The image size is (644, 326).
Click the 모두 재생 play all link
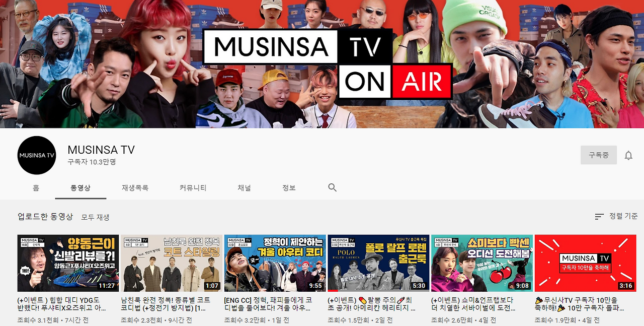(96, 217)
